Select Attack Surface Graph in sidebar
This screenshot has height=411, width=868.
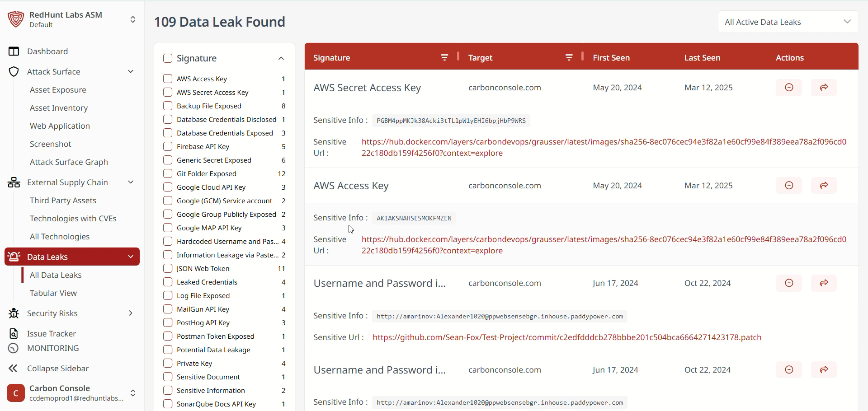coord(69,162)
